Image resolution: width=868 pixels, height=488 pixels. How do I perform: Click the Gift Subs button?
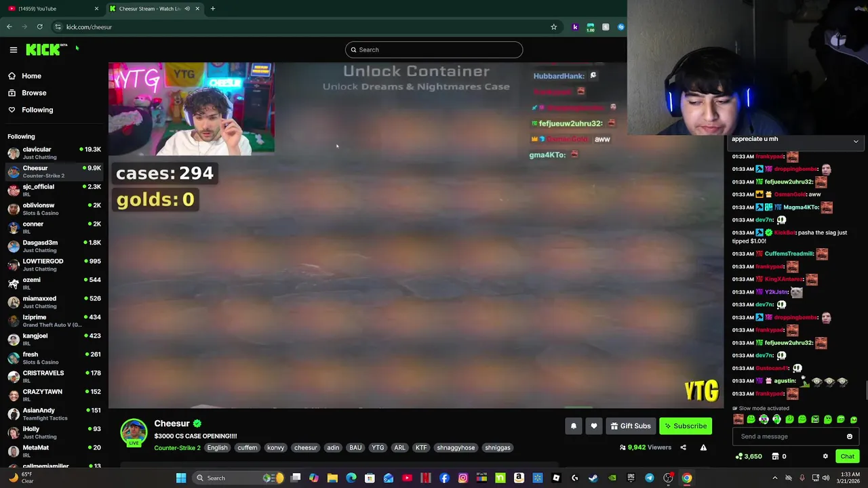click(631, 426)
